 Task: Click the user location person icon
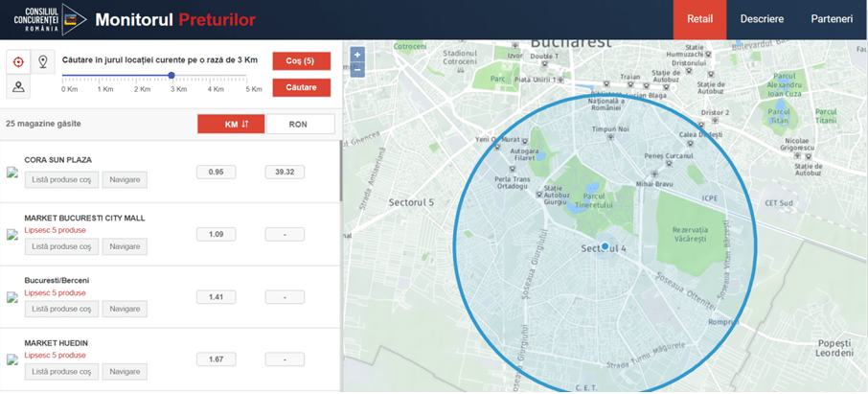point(18,86)
